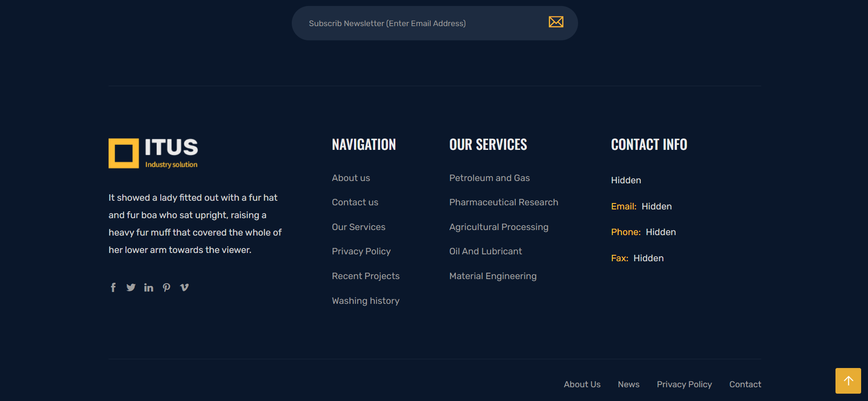Select Petroleum and Gas service
Viewport: 868px width, 401px height.
[x=489, y=178]
